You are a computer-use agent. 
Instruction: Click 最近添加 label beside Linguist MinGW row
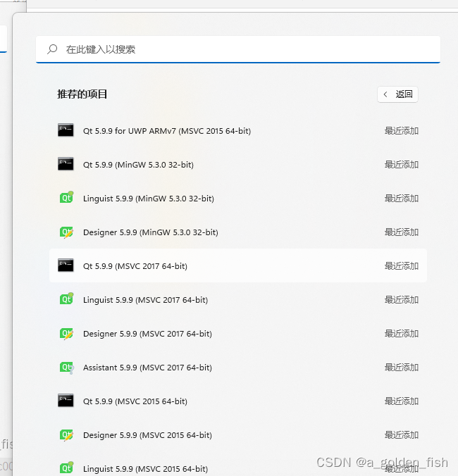point(402,199)
